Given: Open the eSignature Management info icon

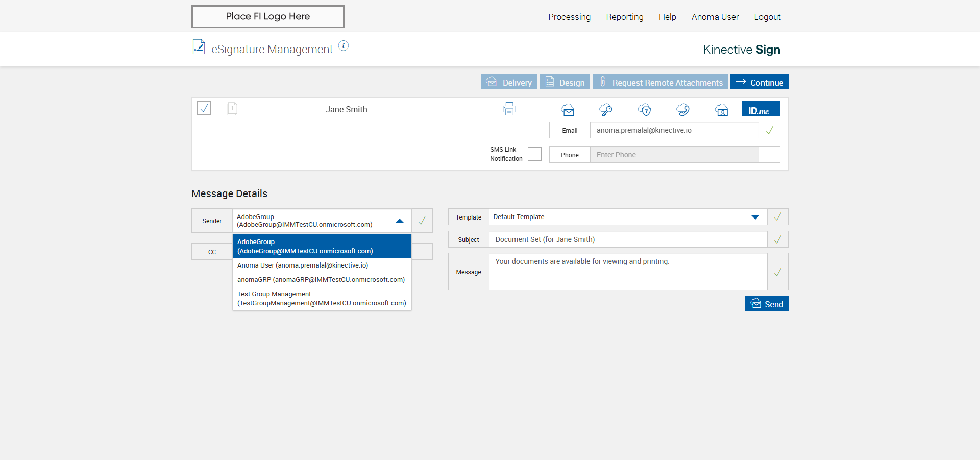Looking at the screenshot, I should click(x=344, y=45).
